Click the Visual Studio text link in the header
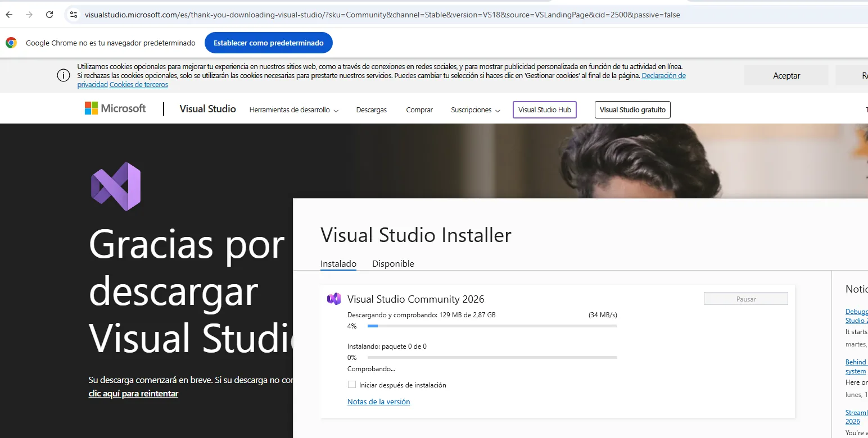The image size is (868, 438). point(208,109)
